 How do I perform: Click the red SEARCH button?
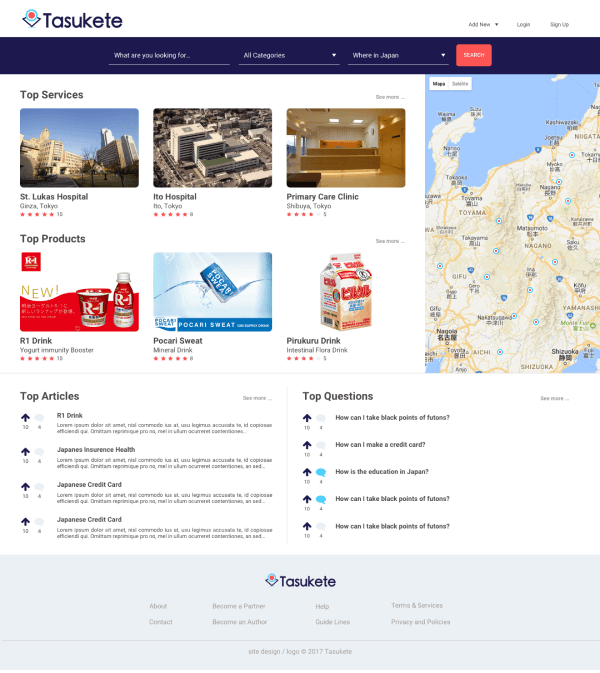click(x=474, y=55)
